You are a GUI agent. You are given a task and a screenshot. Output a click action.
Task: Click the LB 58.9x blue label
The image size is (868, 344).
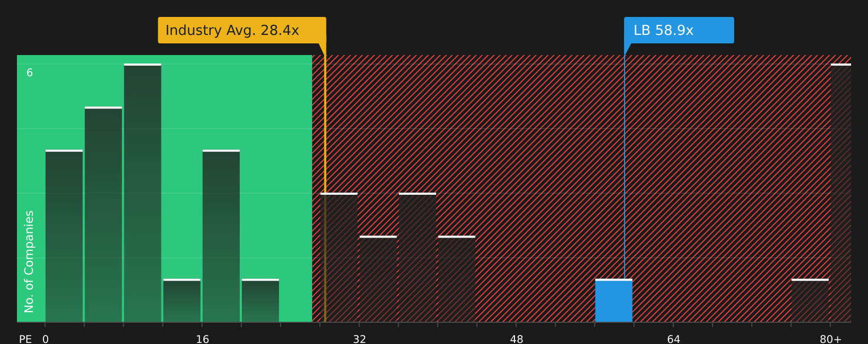(679, 30)
